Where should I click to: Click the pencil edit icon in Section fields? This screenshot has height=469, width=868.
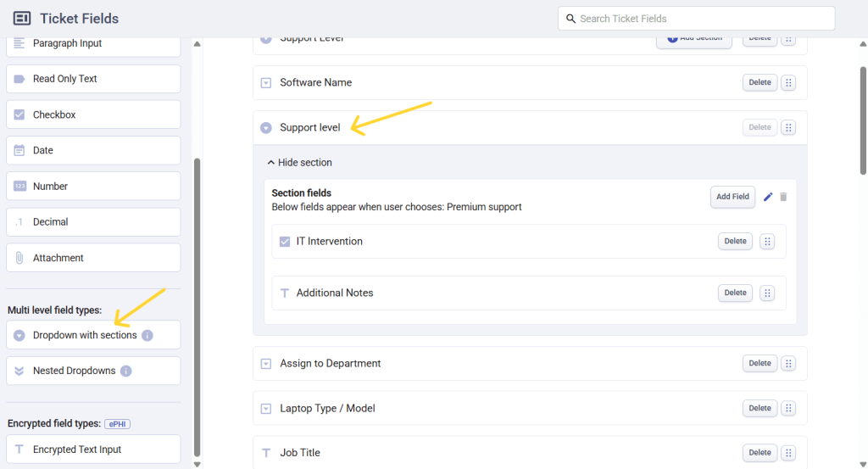coord(768,197)
